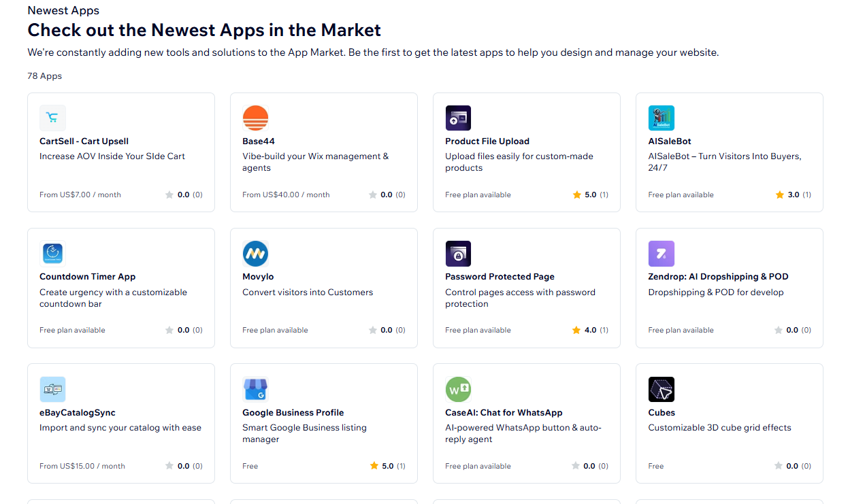
Task: Click the Newest Apps breadcrumb label
Action: pos(63,10)
